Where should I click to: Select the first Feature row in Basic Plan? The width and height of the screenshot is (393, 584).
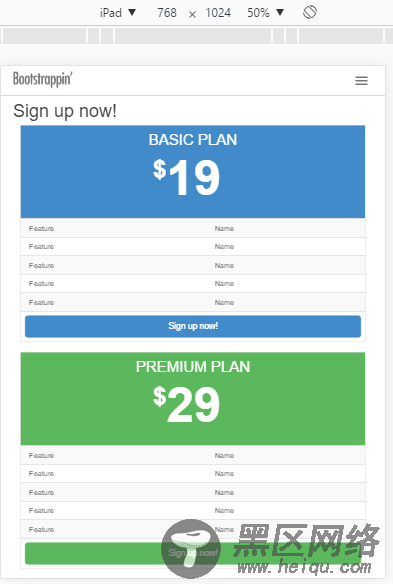coord(193,228)
